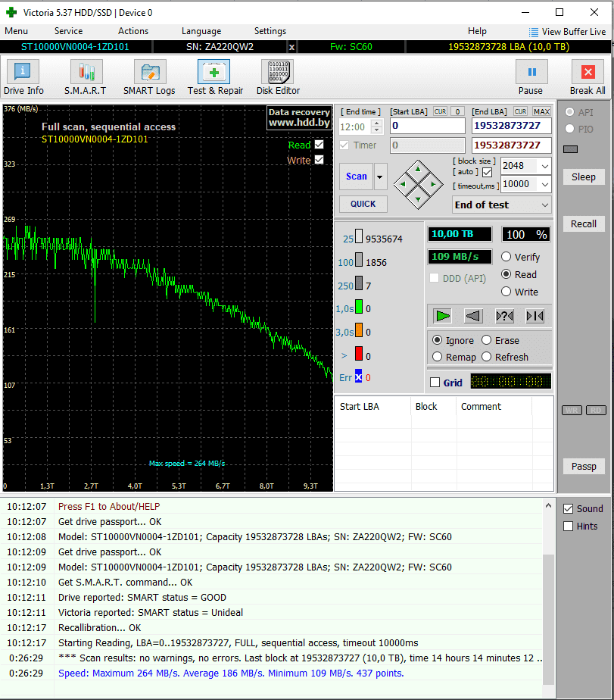Screen dimensions: 614x700
Task: Toggle the Sound checkbox
Action: point(569,508)
